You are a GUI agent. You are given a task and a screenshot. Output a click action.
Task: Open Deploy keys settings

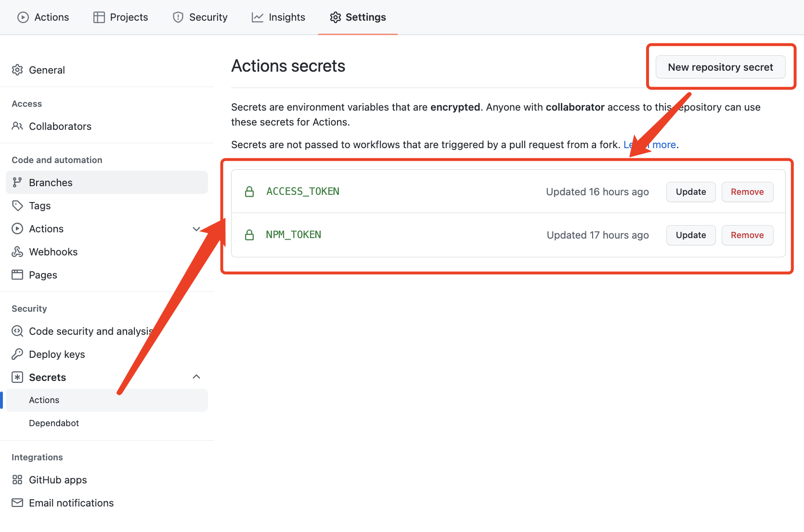point(107,354)
